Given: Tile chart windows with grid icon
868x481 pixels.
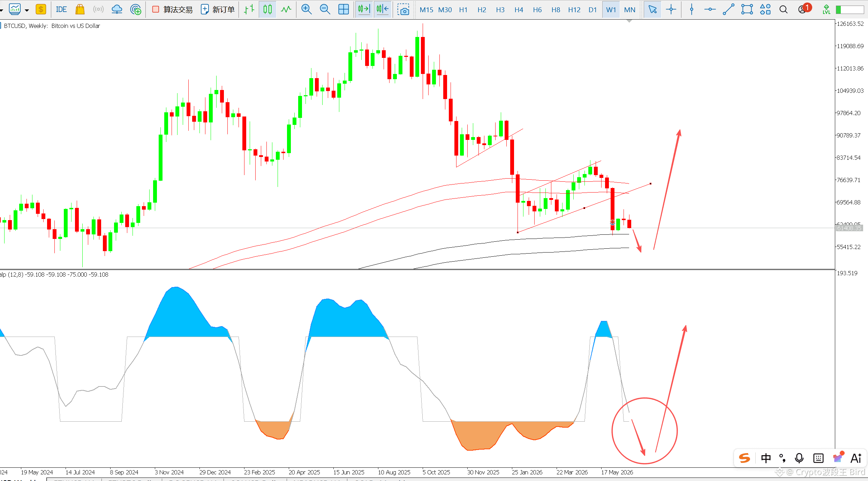Looking at the screenshot, I should pos(344,9).
